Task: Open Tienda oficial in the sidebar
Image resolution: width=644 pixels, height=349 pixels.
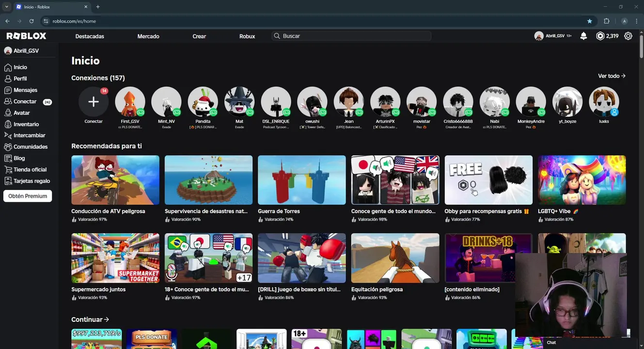Action: [30, 170]
